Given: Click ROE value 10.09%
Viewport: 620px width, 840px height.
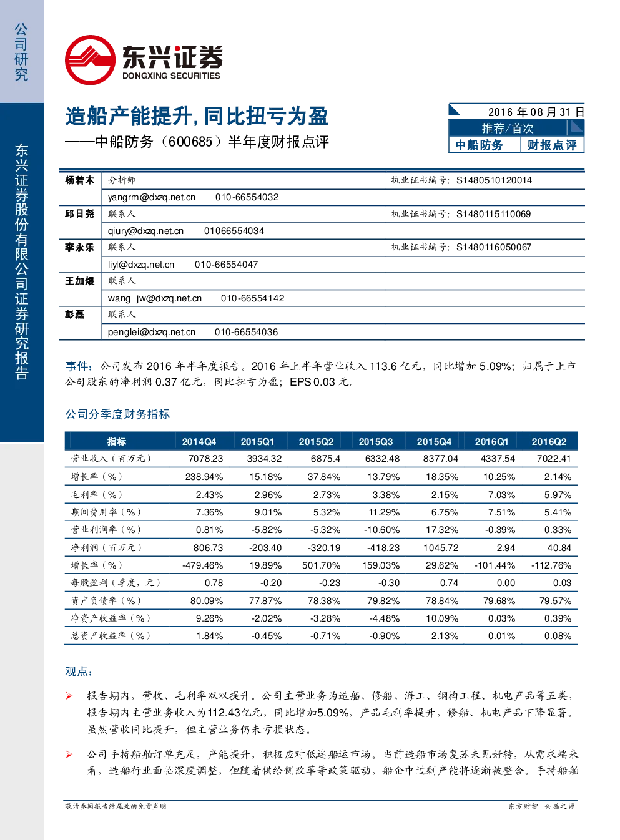Looking at the screenshot, I should pos(442,618).
